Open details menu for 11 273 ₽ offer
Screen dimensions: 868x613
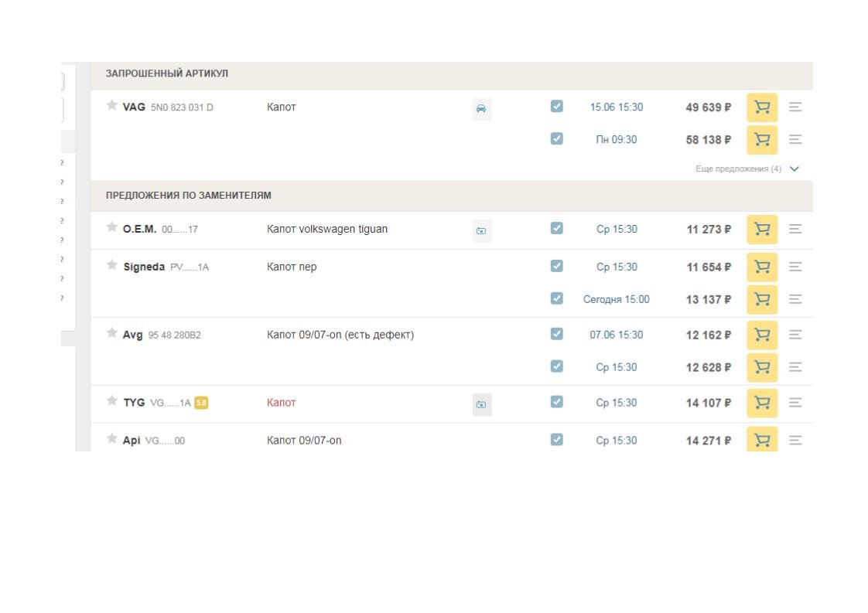click(x=795, y=229)
